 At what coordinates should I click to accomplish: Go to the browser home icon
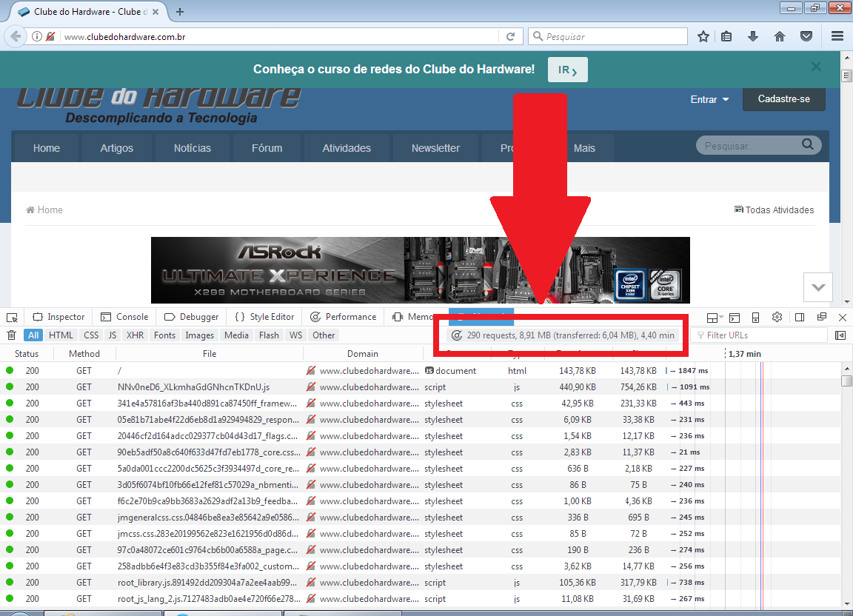pyautogui.click(x=780, y=36)
